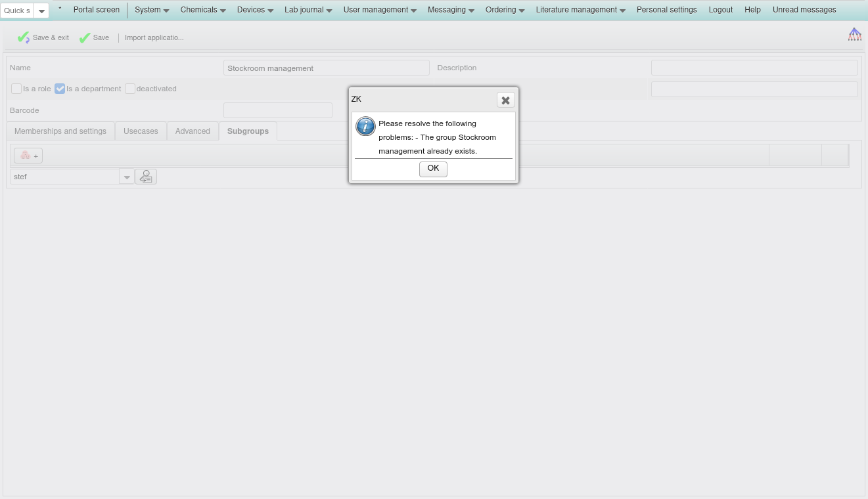The height and width of the screenshot is (499, 868).
Task: Click the user search icon beside stef
Action: click(x=146, y=177)
